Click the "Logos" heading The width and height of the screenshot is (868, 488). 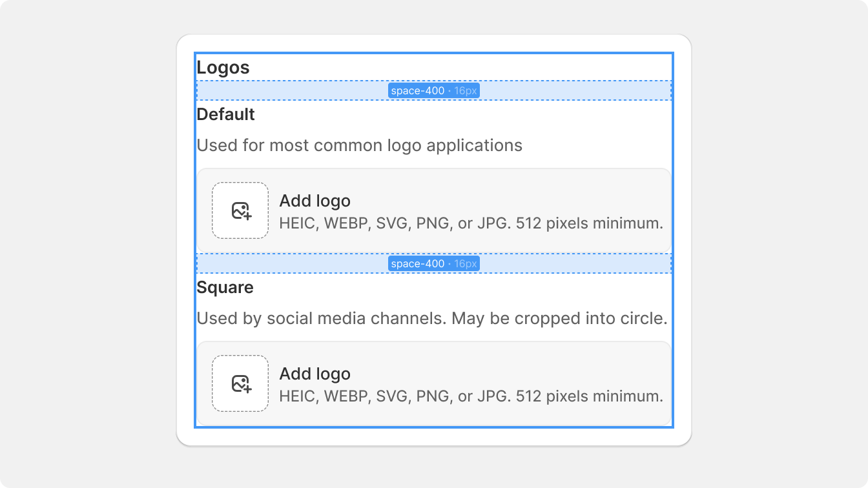pyautogui.click(x=223, y=67)
